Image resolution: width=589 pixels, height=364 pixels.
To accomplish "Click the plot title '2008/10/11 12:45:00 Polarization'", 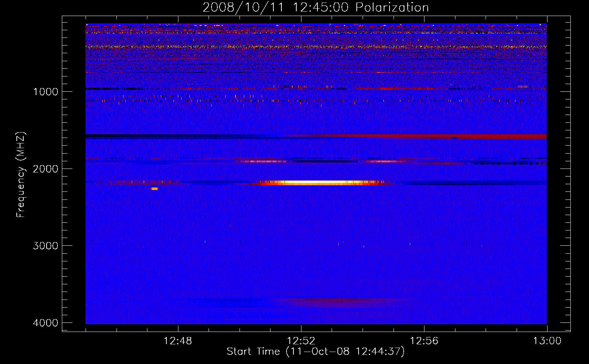I will coord(316,7).
